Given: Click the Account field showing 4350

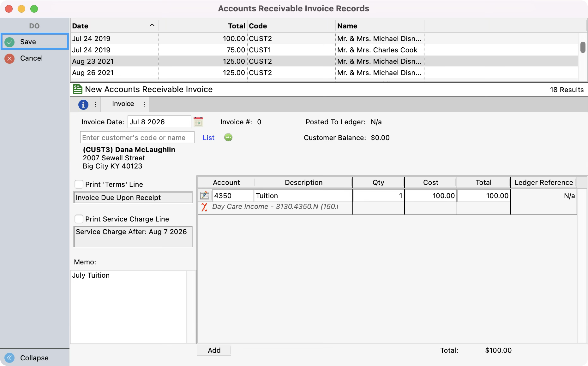Looking at the screenshot, I should tap(233, 196).
